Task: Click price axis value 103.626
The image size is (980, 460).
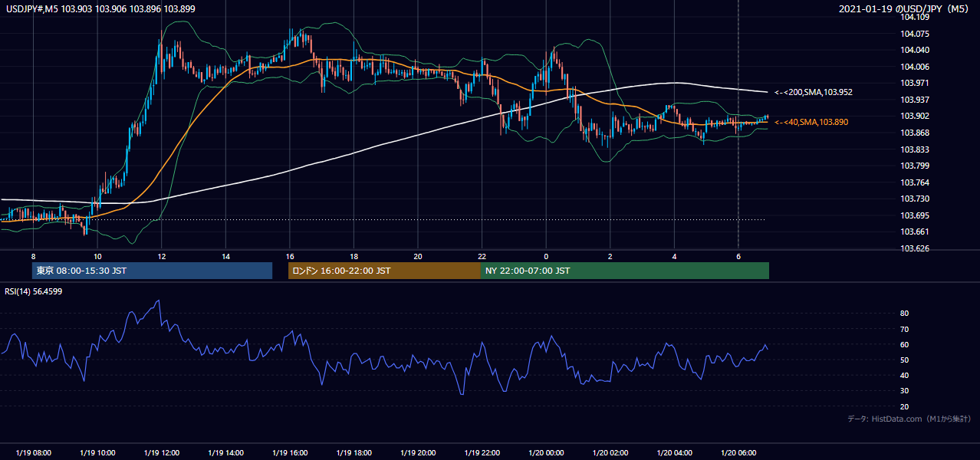Action: tap(916, 248)
